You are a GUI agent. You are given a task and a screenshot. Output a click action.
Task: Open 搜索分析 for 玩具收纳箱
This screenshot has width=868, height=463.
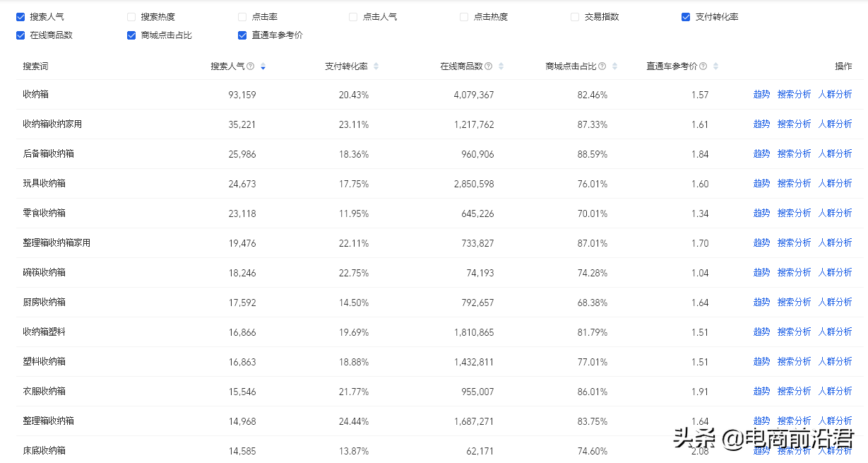794,182
